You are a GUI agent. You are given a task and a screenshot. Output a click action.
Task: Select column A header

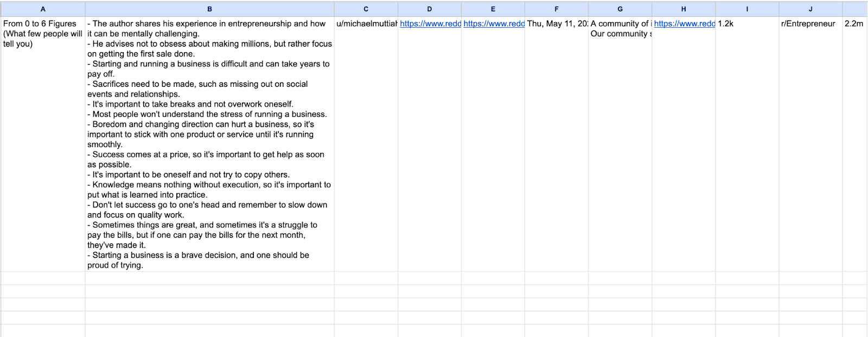point(43,9)
